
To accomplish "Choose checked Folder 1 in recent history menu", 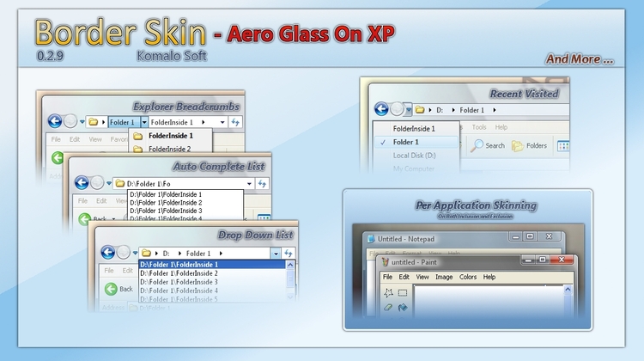I will 416,142.
